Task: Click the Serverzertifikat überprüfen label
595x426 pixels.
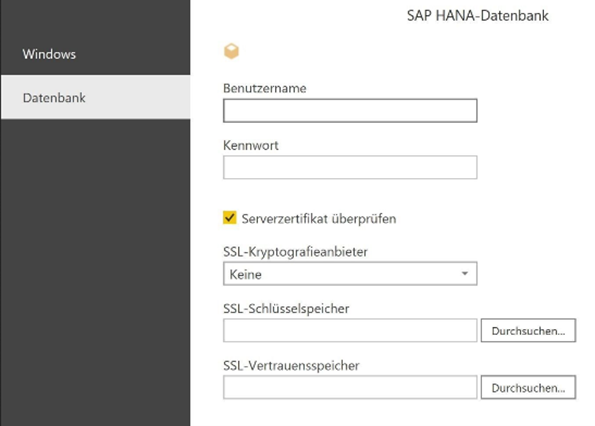Action: (x=319, y=219)
